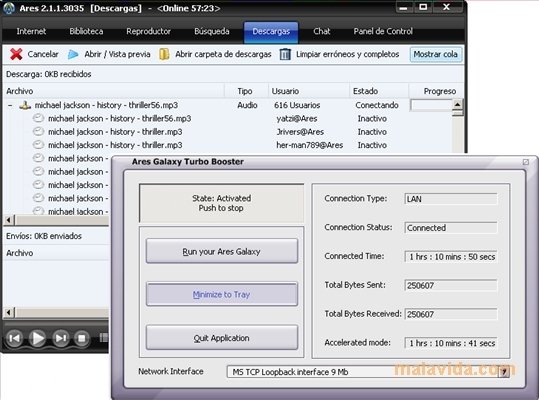Close the Ares Galaxy Turbo Booster window
Screen dimensions: 539x400
tap(526, 162)
